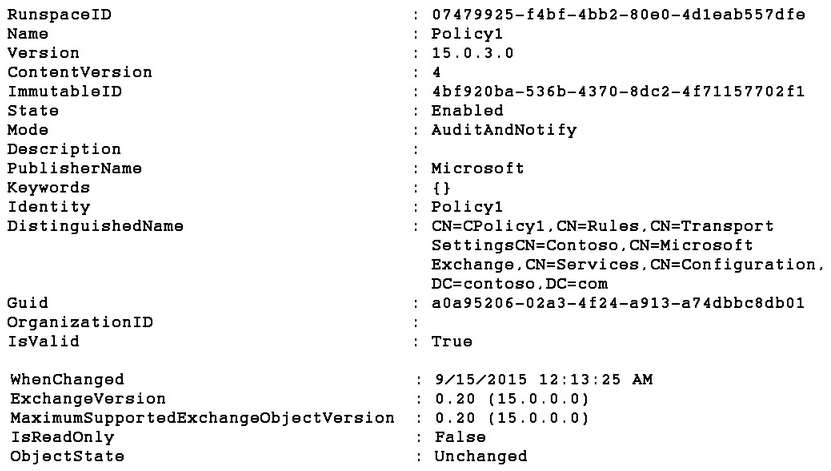This screenshot has width=831, height=471.
Task: Click the DC=contoso,DC=com line
Action: 519,284
